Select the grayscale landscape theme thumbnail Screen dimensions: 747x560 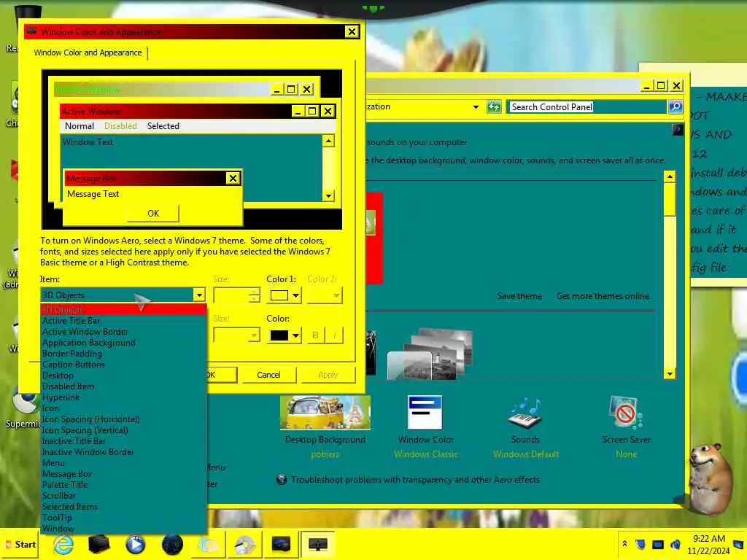tap(430, 354)
